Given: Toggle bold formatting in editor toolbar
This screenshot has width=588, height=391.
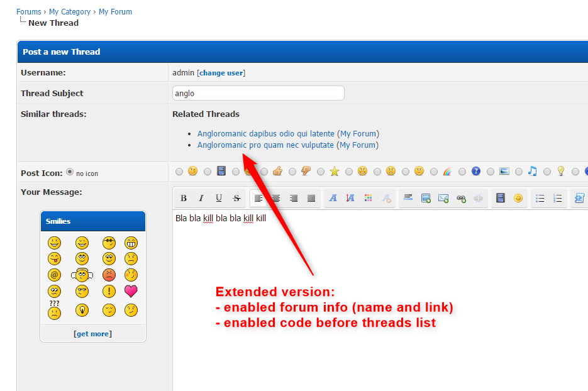Looking at the screenshot, I should point(184,198).
